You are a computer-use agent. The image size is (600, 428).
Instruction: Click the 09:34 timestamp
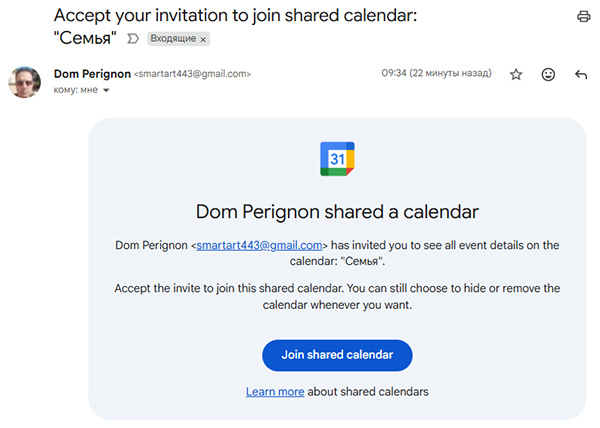[437, 74]
